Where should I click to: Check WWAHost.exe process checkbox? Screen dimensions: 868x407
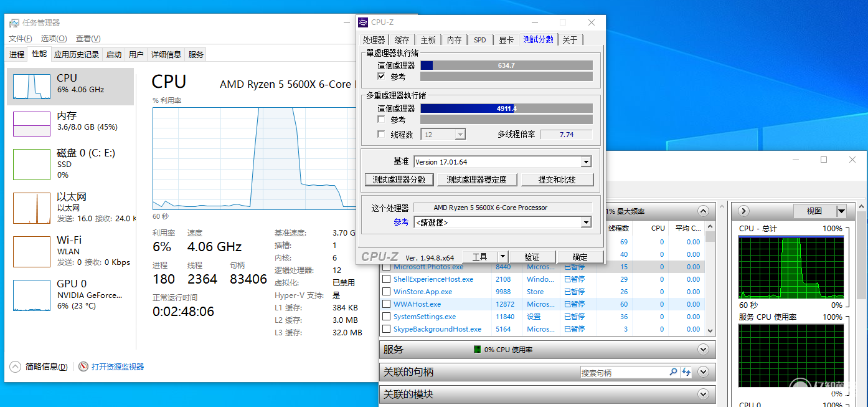(387, 304)
